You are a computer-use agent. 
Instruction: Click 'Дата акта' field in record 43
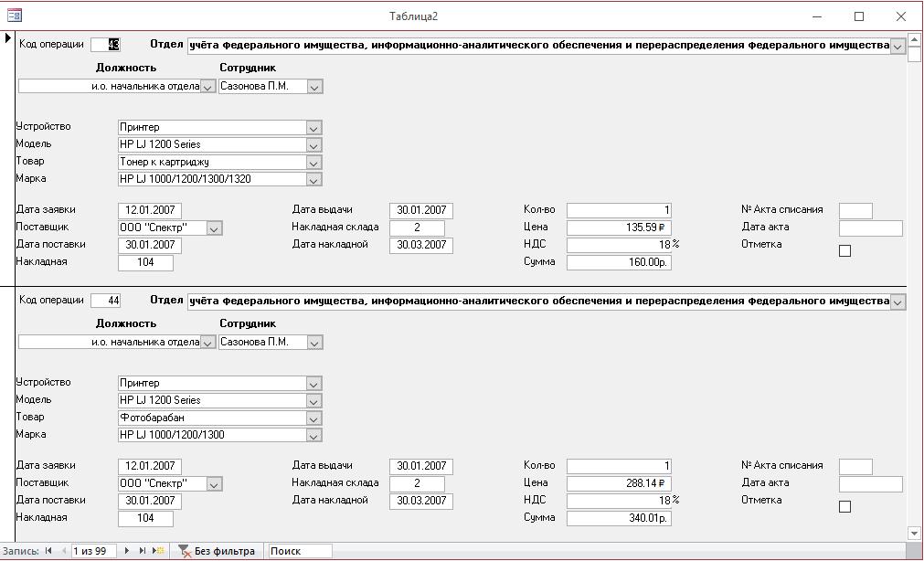pos(870,228)
